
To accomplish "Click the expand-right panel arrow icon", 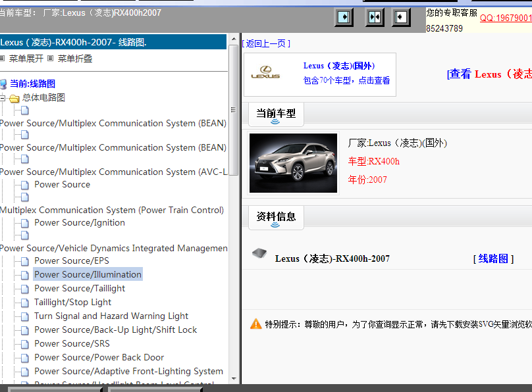I will click(344, 17).
